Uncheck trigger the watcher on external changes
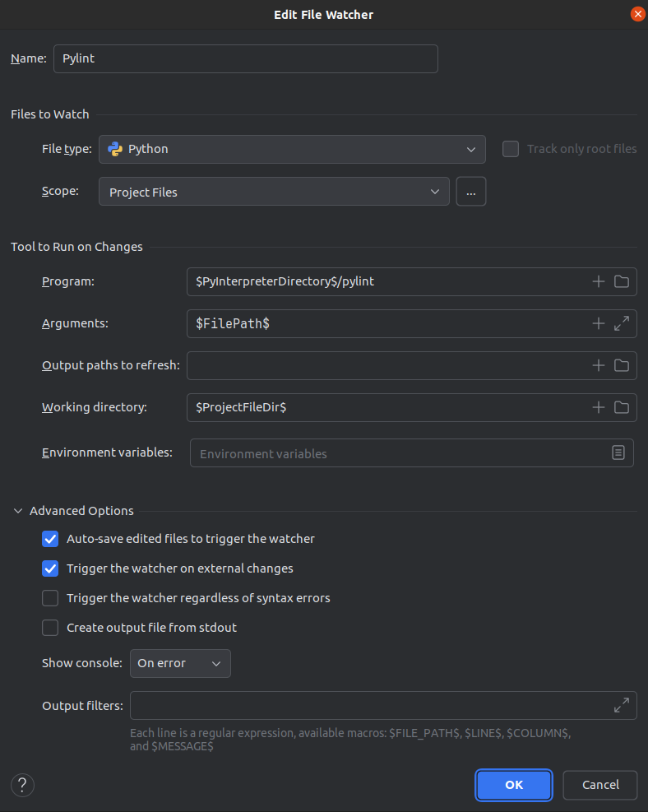 tap(50, 568)
